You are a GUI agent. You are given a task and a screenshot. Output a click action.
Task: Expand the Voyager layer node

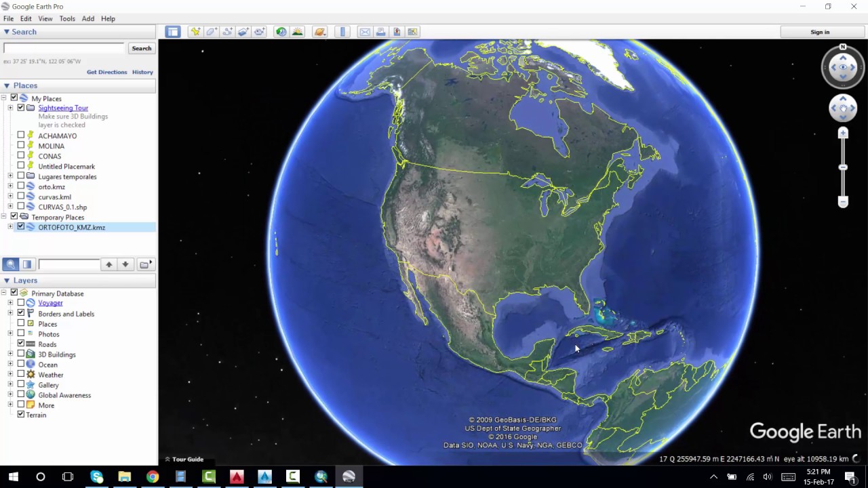[x=10, y=303]
